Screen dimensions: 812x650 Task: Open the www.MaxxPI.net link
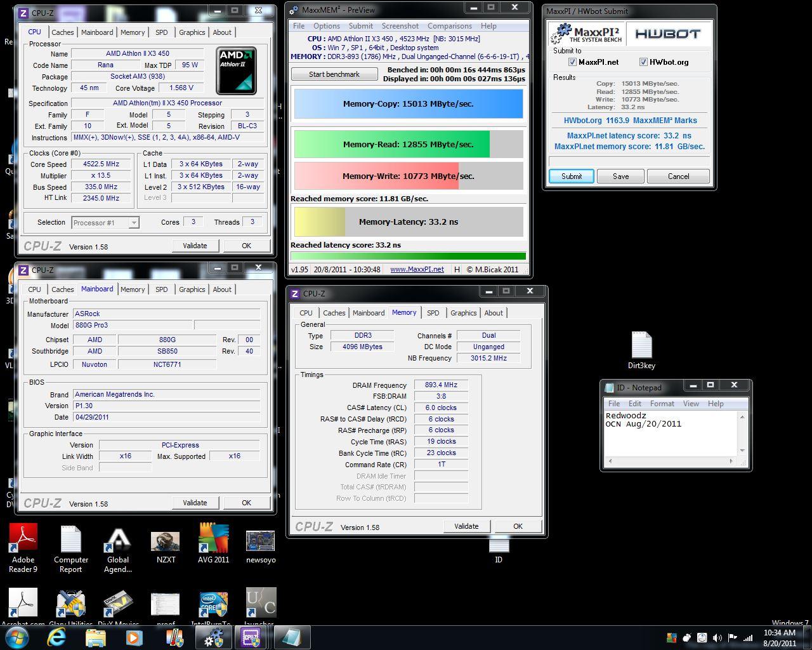417,269
